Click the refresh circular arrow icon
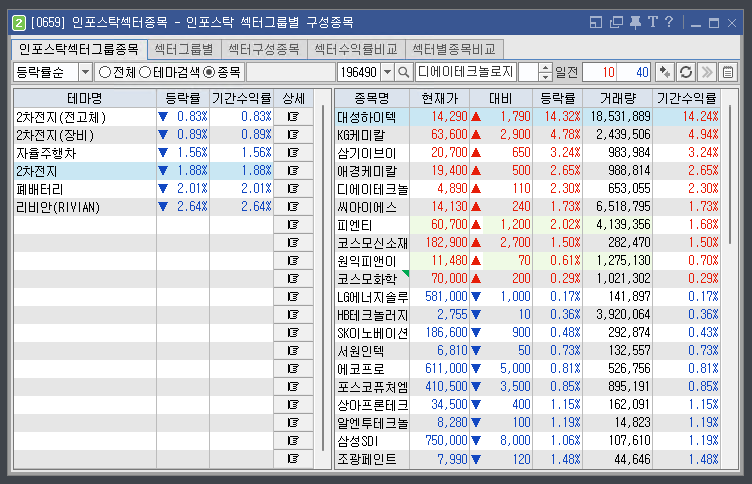The image size is (752, 484). tap(686, 72)
